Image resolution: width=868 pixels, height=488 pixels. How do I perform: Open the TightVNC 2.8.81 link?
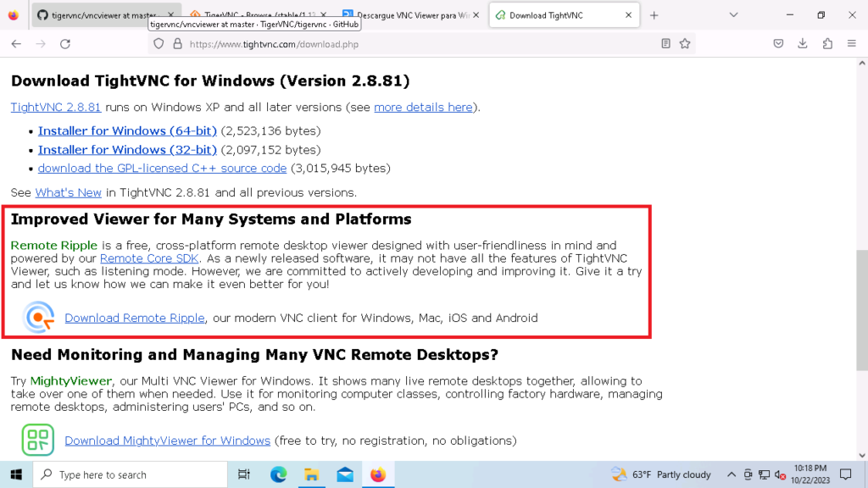[x=56, y=108]
